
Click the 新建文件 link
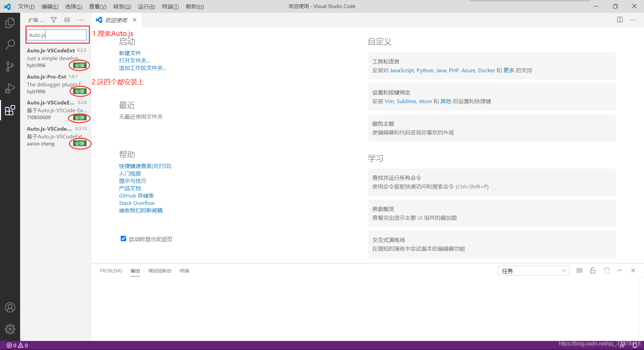130,53
